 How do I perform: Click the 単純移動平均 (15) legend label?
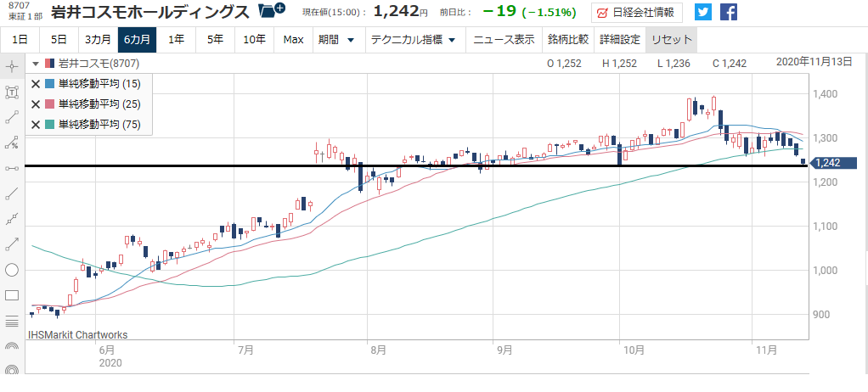[99, 84]
